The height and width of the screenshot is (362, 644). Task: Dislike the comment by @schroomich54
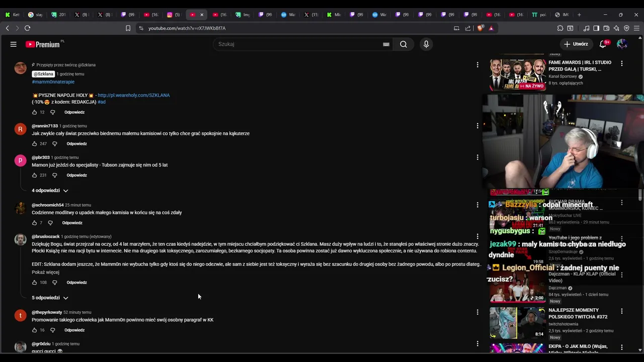[50, 223]
